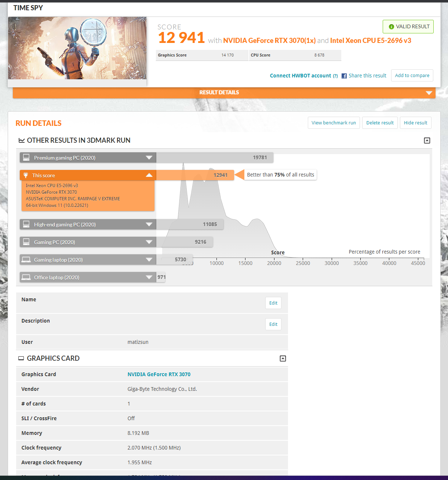Click the chart icon beside Other Results heading
448x480 pixels.
coord(22,141)
